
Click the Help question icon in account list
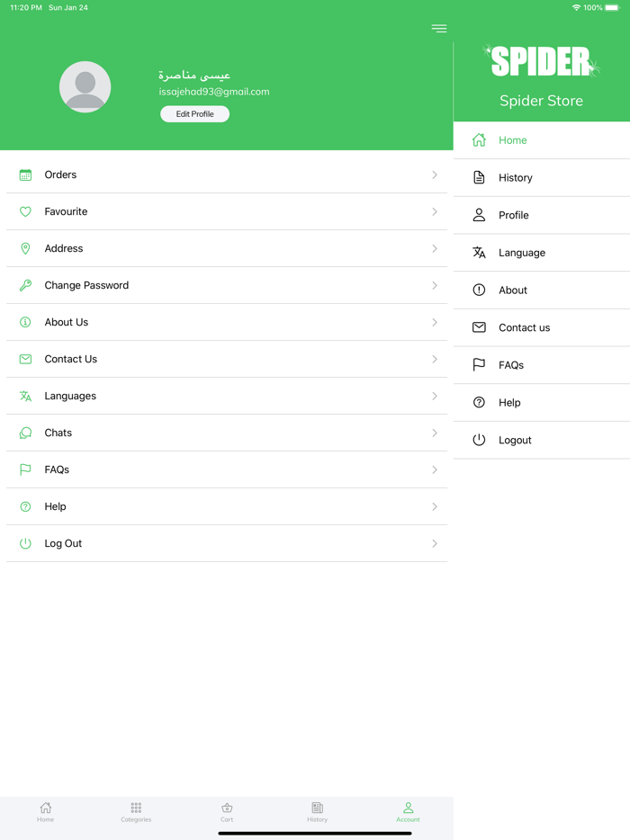(25, 506)
